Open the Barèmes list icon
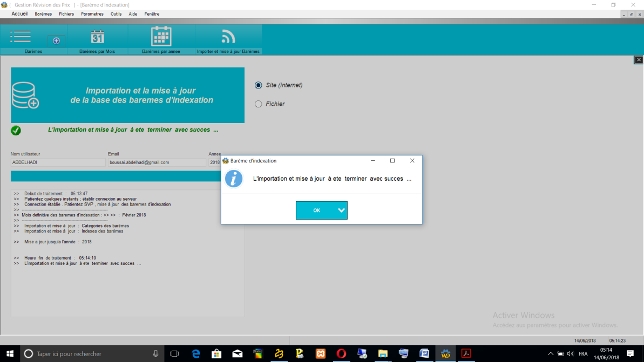This screenshot has width=644, height=362. 21,37
